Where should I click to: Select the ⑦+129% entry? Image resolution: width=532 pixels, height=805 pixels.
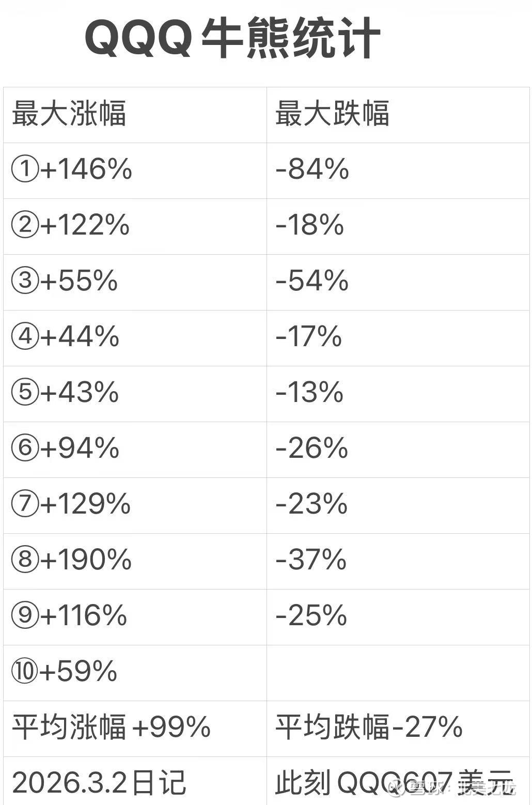[x=71, y=504]
